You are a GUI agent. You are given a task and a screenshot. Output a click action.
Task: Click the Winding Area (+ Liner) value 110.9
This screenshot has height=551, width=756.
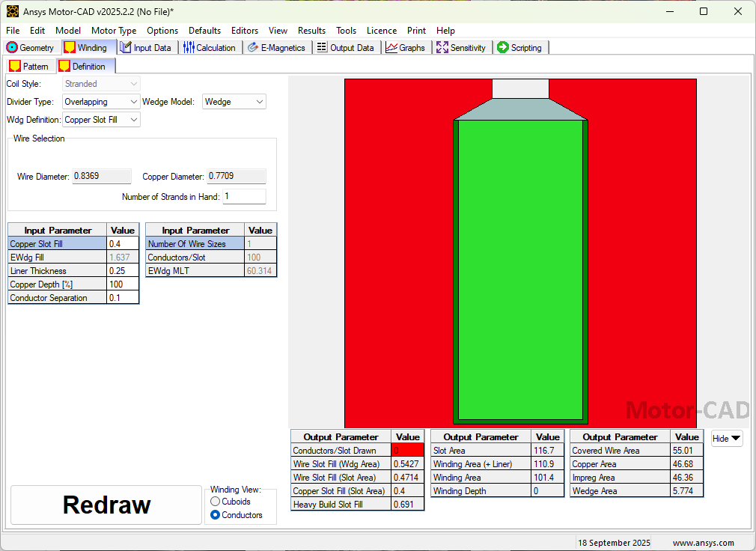pyautogui.click(x=547, y=464)
